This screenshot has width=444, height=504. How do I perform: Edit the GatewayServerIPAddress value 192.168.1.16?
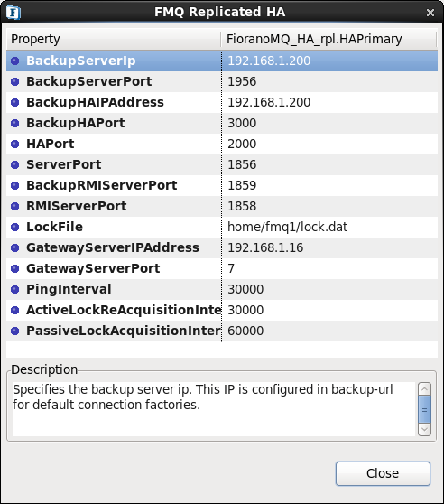click(329, 247)
